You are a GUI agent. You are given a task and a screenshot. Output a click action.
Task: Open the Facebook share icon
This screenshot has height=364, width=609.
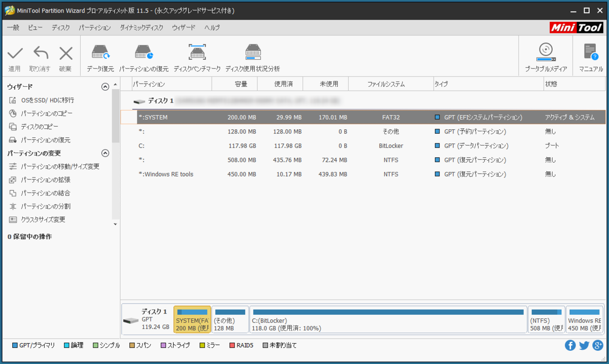570,345
